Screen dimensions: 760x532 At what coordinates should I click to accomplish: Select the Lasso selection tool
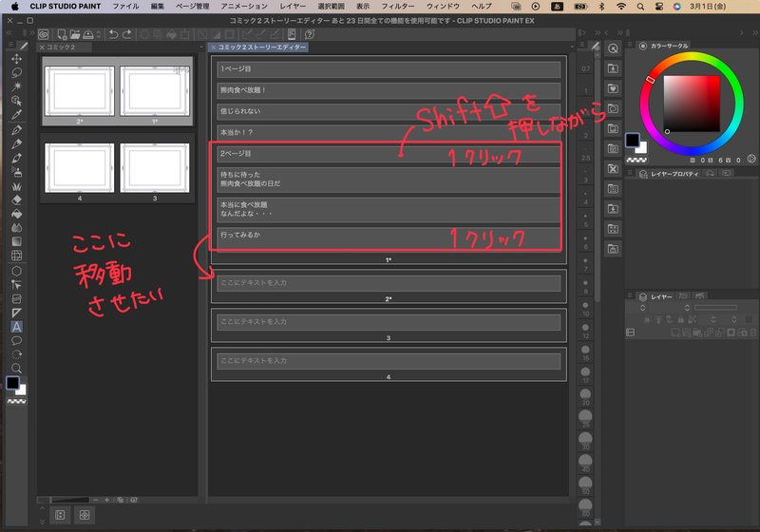click(x=16, y=73)
